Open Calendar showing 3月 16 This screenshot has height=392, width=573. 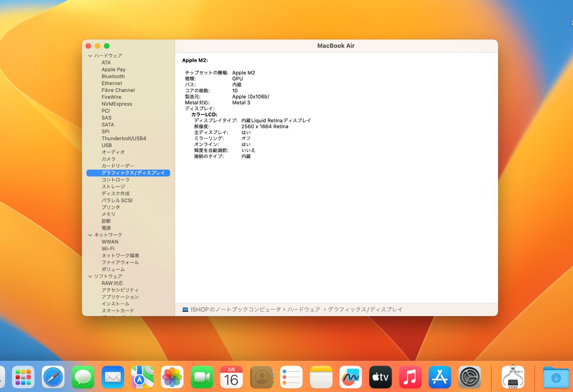(x=231, y=377)
